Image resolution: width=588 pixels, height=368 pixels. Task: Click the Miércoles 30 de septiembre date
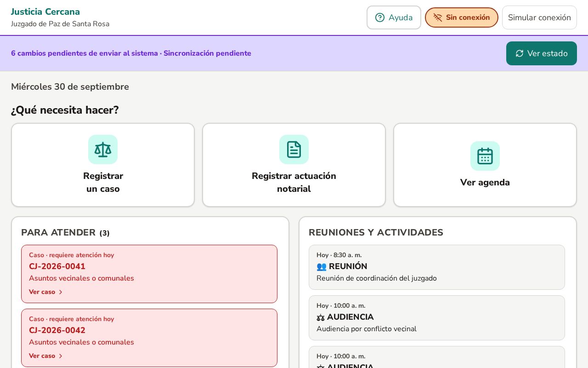(70, 87)
